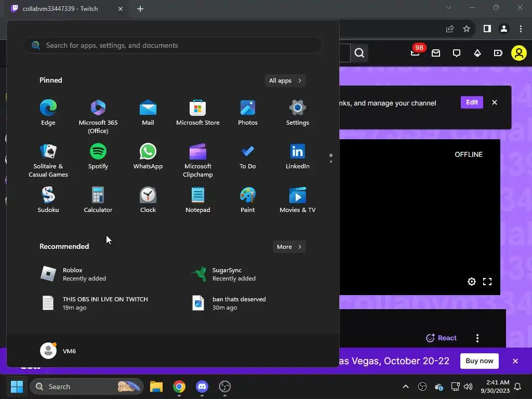The width and height of the screenshot is (532, 399).
Task: Show More recommended items
Action: point(289,247)
